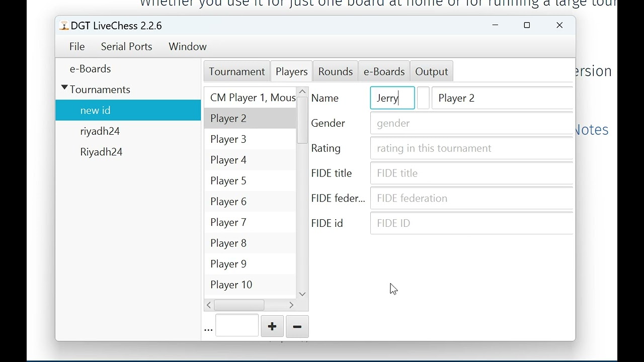Switch to the Players tab
644x362 pixels.
click(x=292, y=71)
